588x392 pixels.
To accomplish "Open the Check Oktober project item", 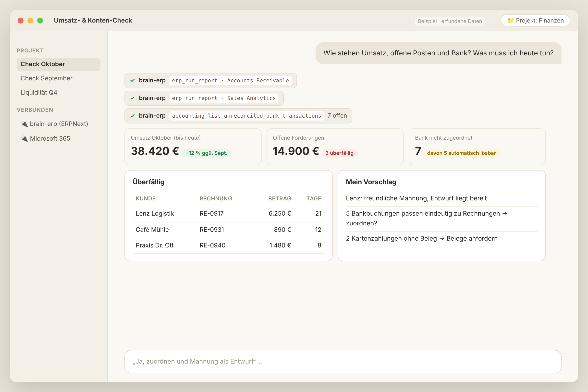I will tap(59, 64).
